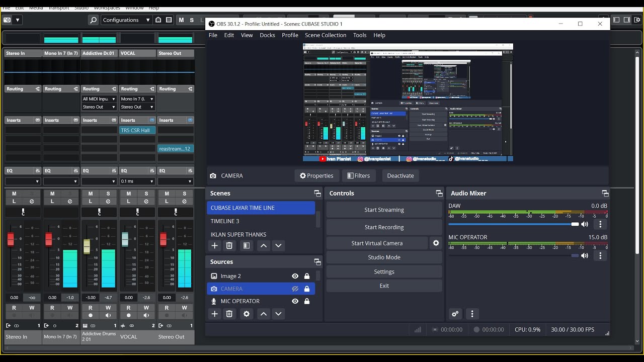Toggle visibility of Image 2 source
This screenshot has height=362, width=644.
point(295,276)
